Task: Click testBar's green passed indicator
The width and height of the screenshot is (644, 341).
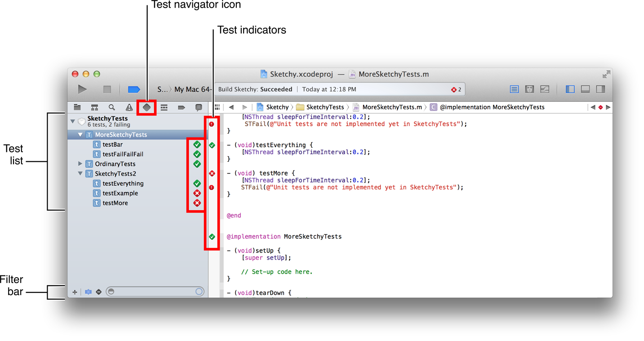Action: point(197,145)
